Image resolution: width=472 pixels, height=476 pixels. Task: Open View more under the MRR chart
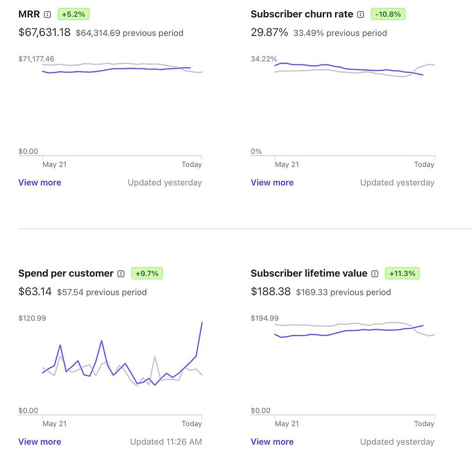(x=39, y=182)
